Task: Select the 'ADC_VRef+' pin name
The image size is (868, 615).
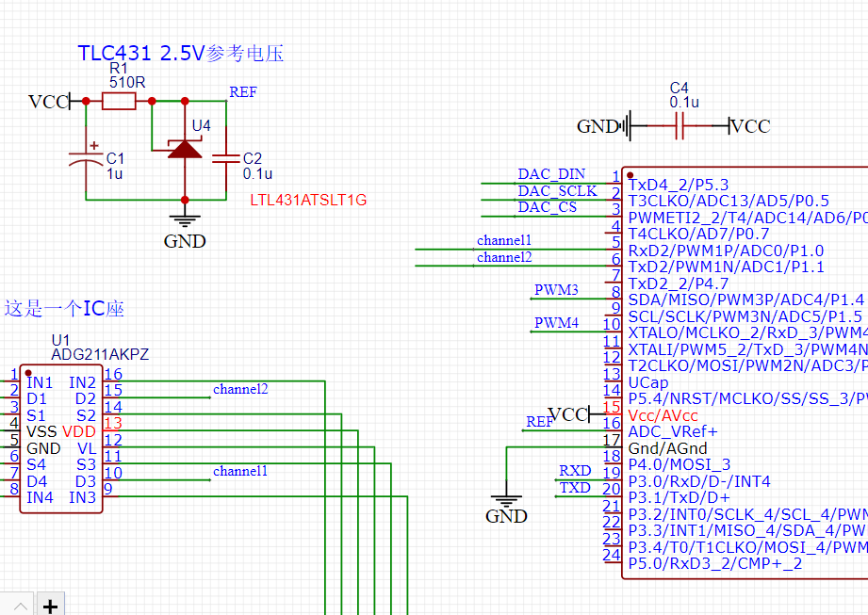Action: point(673,431)
